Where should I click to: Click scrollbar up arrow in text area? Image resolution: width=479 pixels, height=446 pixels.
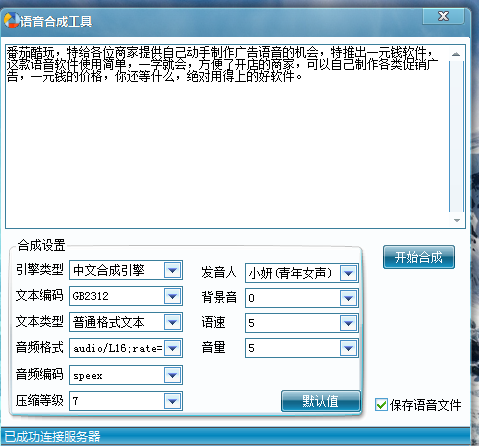tap(456, 54)
